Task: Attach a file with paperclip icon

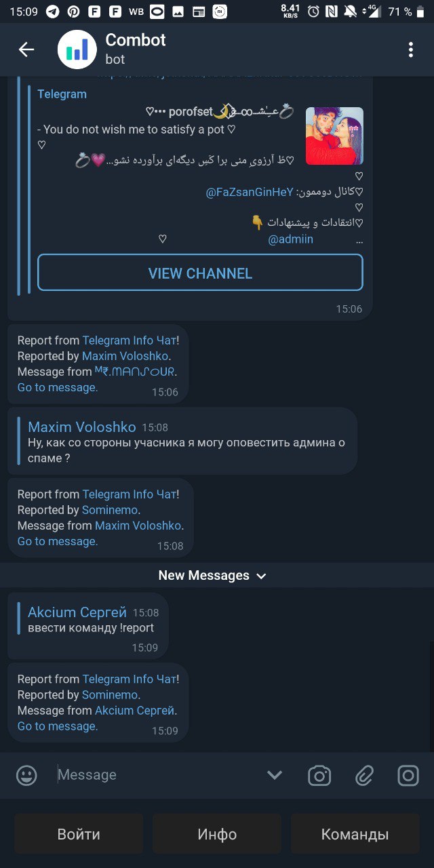Action: pos(365,775)
